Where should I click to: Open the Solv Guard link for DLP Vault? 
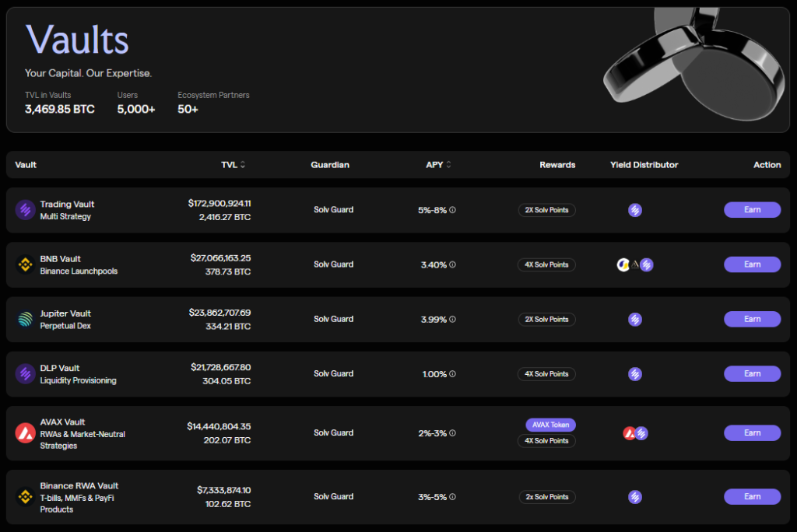333,374
